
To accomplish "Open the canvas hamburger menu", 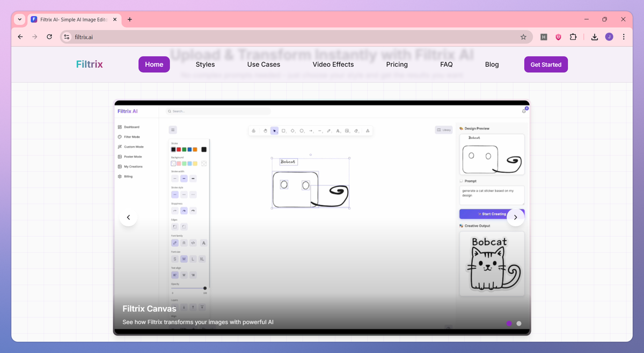I will [x=173, y=129].
